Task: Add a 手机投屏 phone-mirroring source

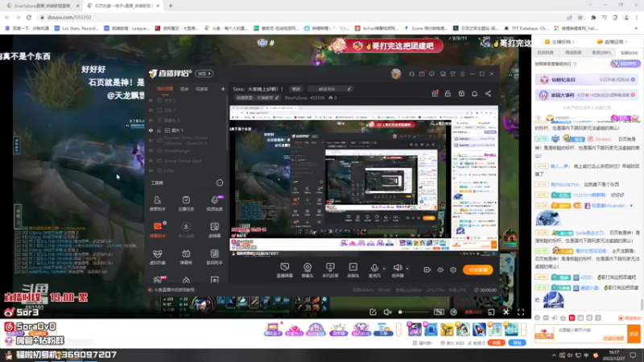Action: point(330,270)
